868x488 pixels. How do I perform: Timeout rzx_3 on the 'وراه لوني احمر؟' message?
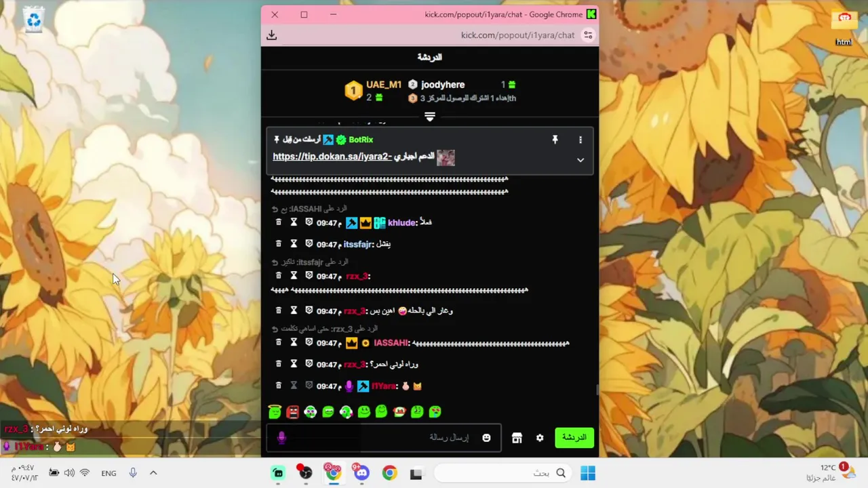click(x=294, y=364)
